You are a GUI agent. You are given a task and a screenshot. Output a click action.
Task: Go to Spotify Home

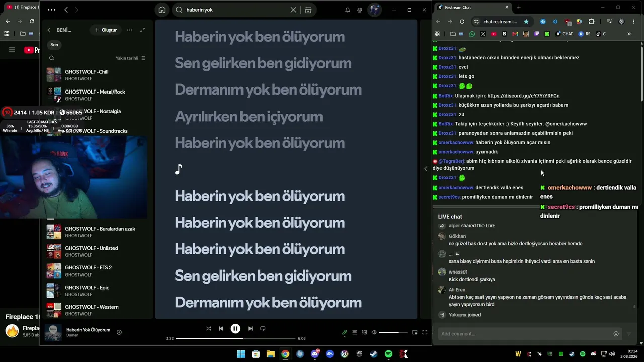tap(162, 10)
